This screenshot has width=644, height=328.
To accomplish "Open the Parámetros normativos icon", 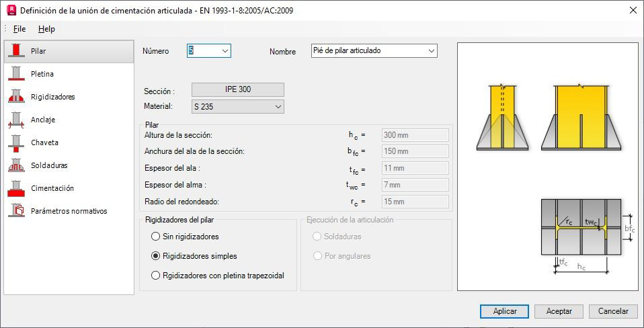I will click(16, 211).
